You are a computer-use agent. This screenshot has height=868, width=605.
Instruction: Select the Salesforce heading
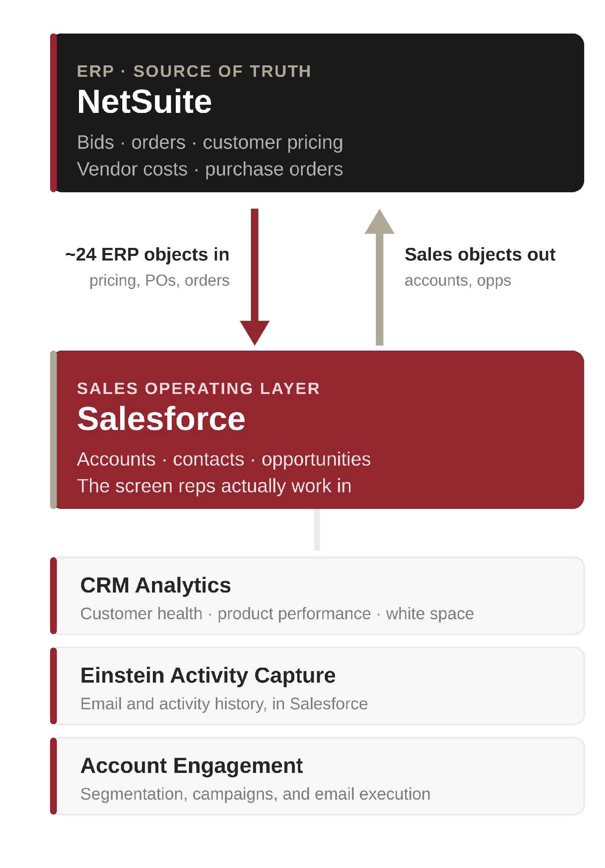pyautogui.click(x=161, y=419)
